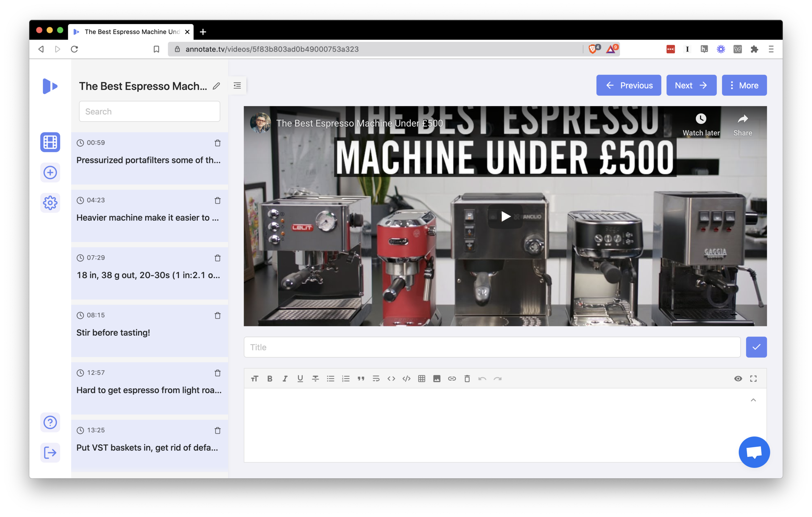The width and height of the screenshot is (812, 517).
Task: Delete the 04:23 annotation with trash icon
Action: (218, 201)
